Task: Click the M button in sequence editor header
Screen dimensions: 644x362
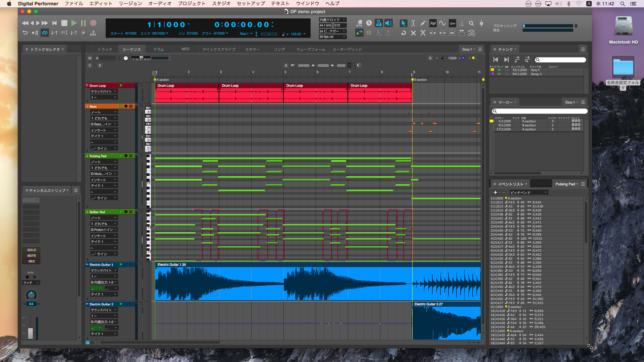Action: [90, 58]
